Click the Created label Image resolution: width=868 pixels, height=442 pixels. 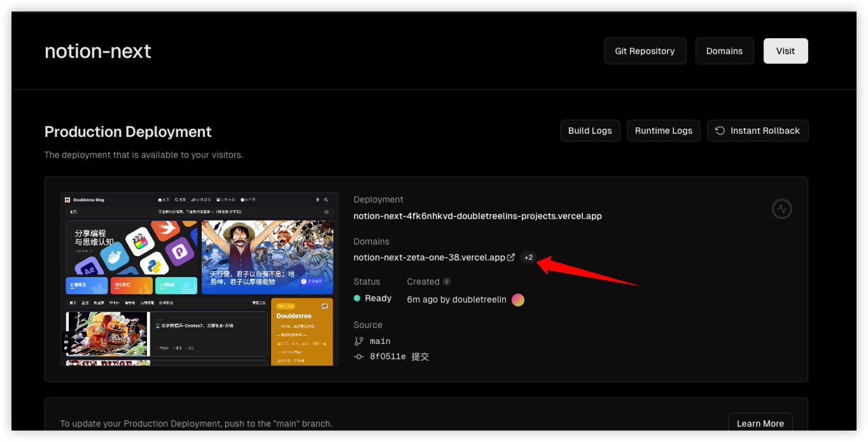pos(423,282)
